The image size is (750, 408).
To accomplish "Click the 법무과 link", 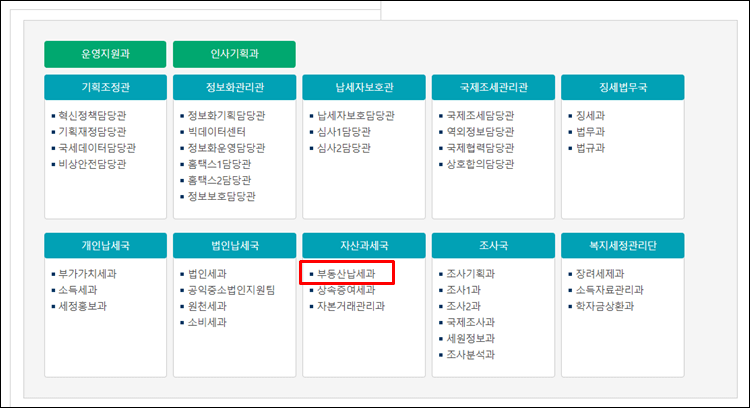I will [591, 132].
